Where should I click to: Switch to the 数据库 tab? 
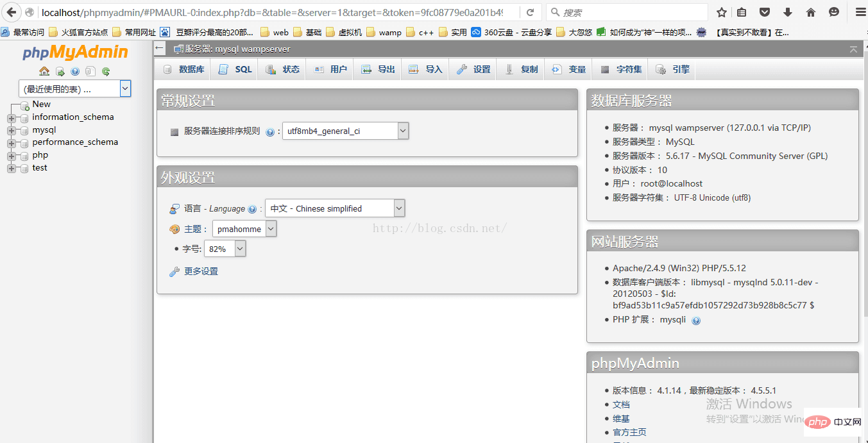click(x=183, y=69)
